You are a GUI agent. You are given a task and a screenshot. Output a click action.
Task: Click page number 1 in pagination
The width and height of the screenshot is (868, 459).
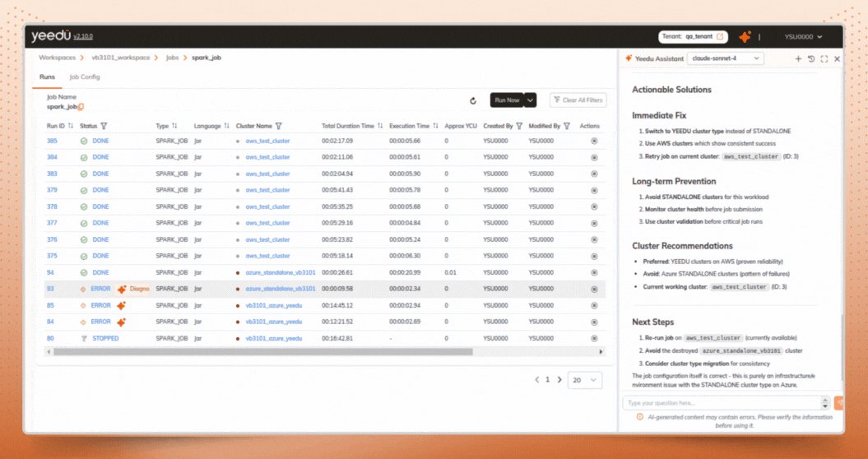548,380
